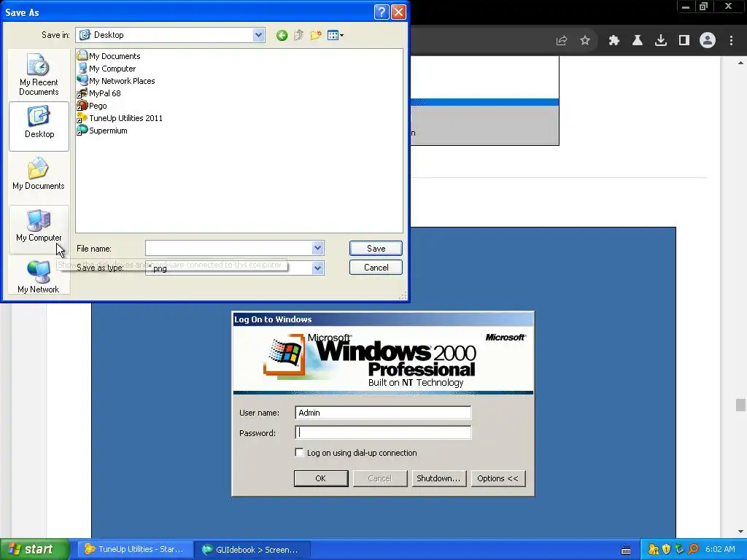747x560 pixels.
Task: Toggle Log on using dial-up connection checkbox
Action: click(299, 452)
